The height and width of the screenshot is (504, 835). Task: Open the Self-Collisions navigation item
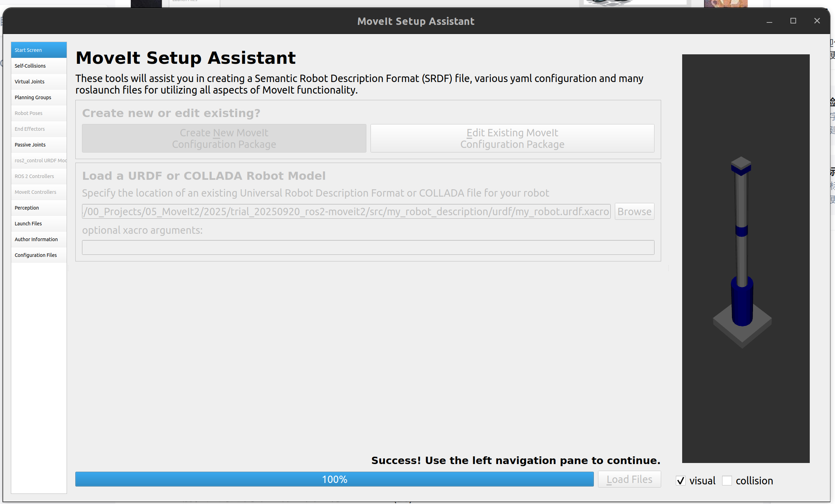point(30,66)
